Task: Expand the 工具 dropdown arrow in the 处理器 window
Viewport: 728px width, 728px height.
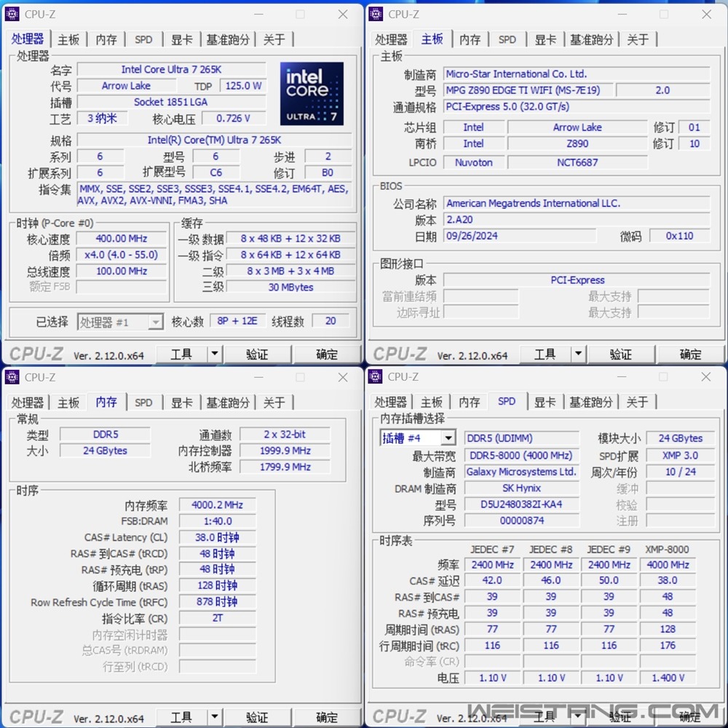Action: [x=215, y=354]
